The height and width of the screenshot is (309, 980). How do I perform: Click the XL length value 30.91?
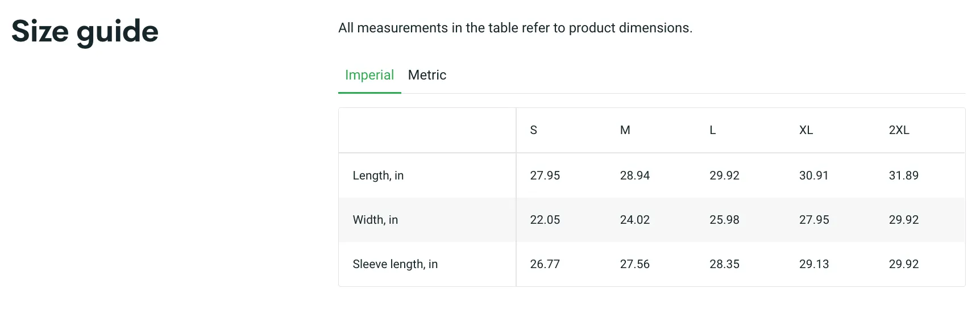point(813,176)
